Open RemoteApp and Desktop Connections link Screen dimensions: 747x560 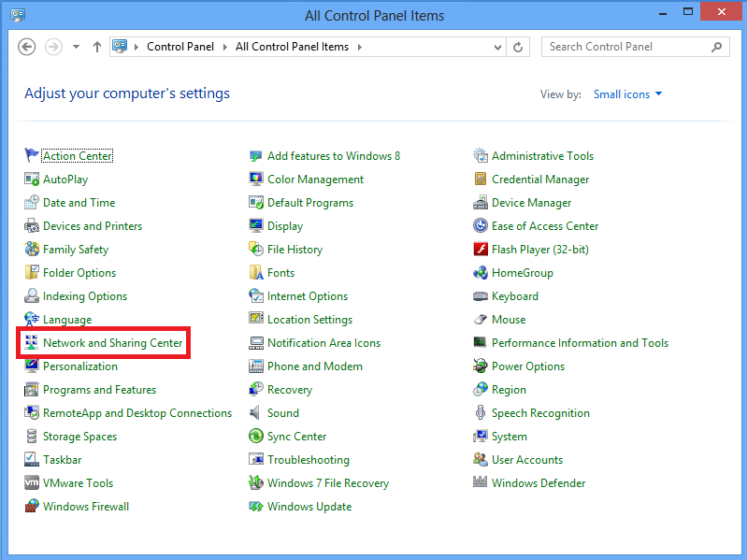(x=137, y=413)
